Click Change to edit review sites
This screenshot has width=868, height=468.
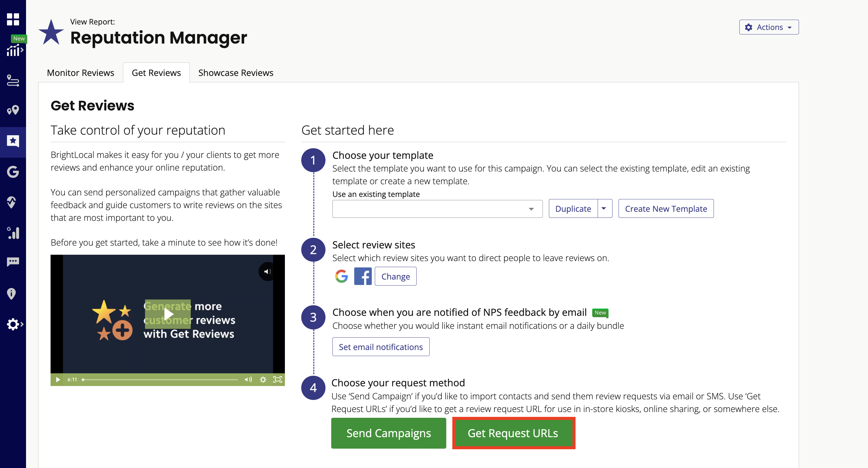395,276
